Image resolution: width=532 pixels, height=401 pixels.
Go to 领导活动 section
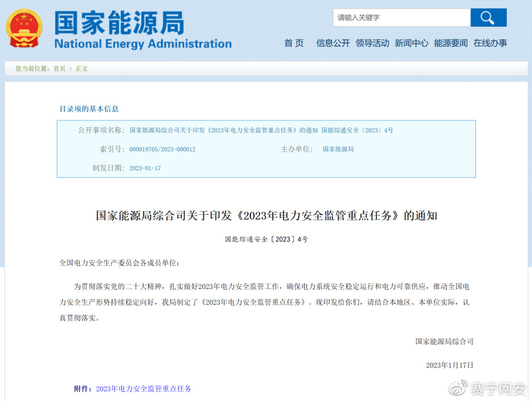(372, 43)
